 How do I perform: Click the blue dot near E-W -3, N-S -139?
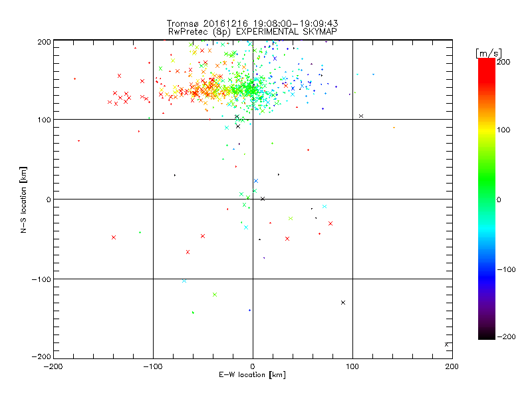point(250,310)
